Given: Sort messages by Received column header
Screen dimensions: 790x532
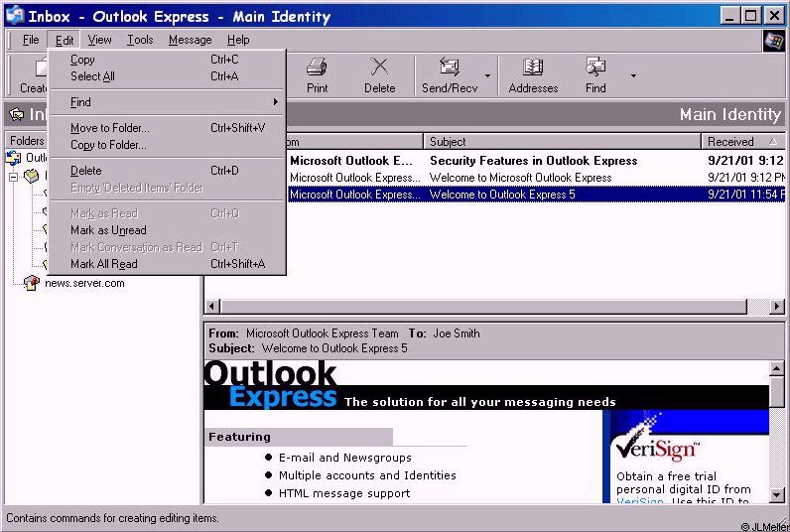Looking at the screenshot, I should click(743, 142).
